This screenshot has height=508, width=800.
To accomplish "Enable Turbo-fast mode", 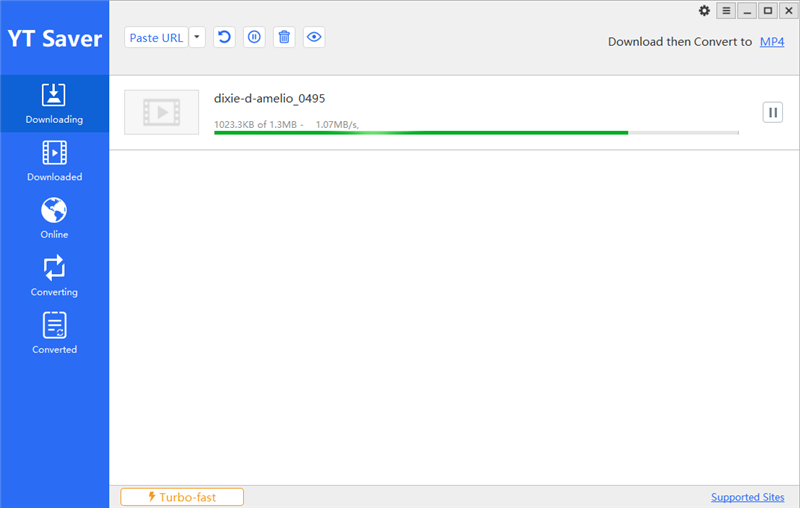I will [x=182, y=497].
